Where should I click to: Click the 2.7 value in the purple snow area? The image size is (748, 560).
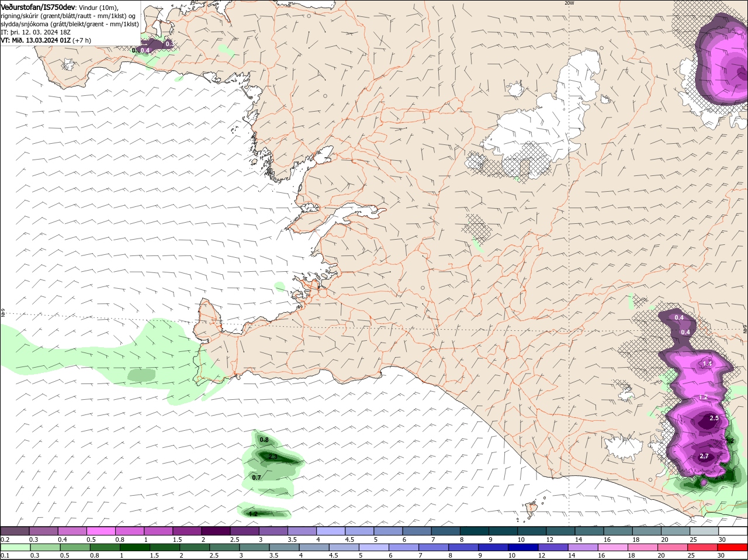pos(704,456)
